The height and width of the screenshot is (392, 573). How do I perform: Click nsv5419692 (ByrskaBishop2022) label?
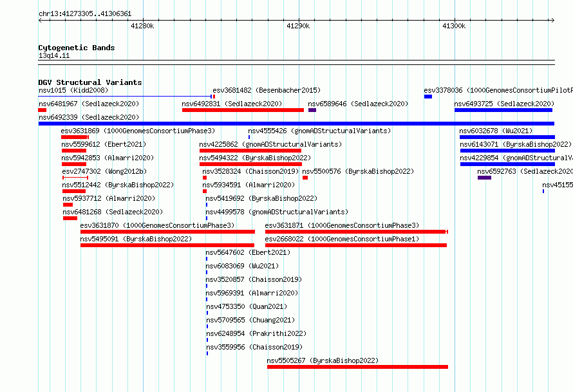[x=261, y=198]
